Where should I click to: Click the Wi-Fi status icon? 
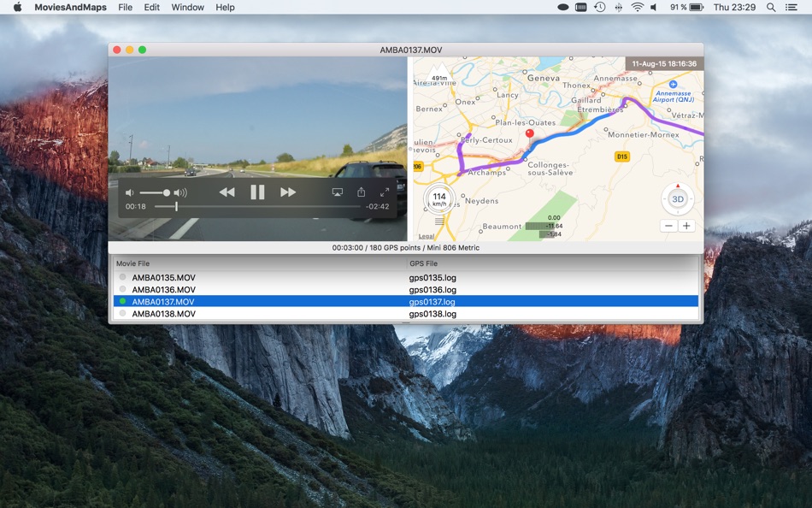point(637,7)
